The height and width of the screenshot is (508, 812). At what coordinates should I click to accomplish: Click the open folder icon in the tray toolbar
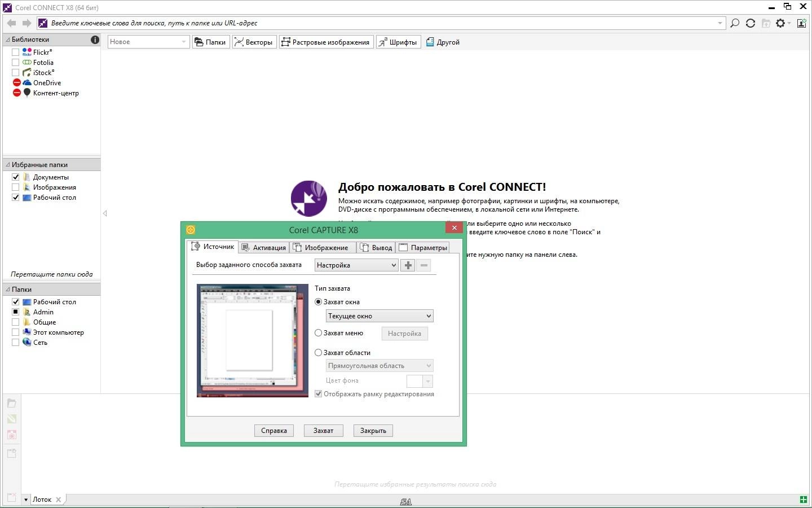pos(11,403)
